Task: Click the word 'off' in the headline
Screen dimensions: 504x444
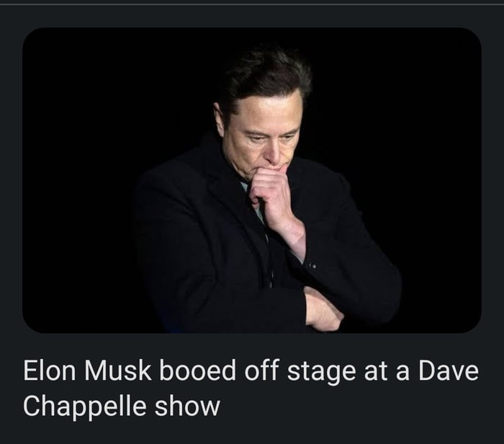Action: (x=260, y=372)
